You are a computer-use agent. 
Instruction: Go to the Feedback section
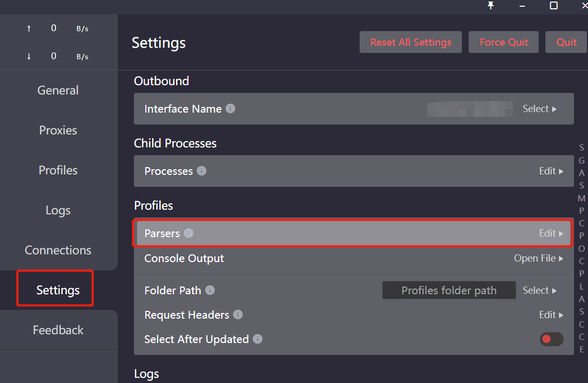(x=58, y=330)
